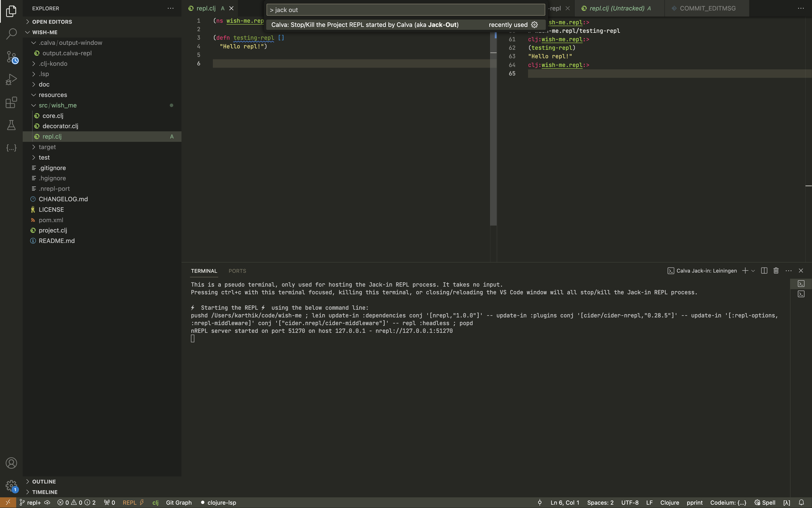Select the second terminal instance icon
812x508 pixels.
point(801,294)
